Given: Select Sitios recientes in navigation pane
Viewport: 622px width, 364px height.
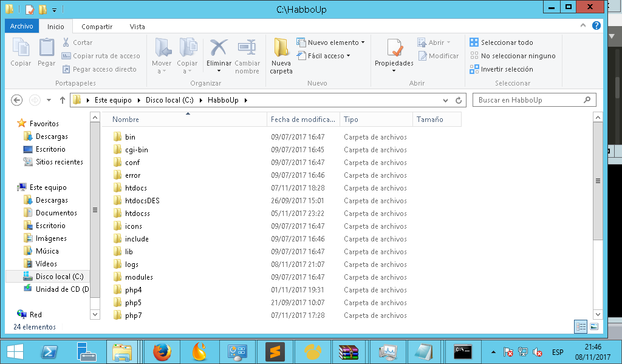Looking at the screenshot, I should coord(59,161).
